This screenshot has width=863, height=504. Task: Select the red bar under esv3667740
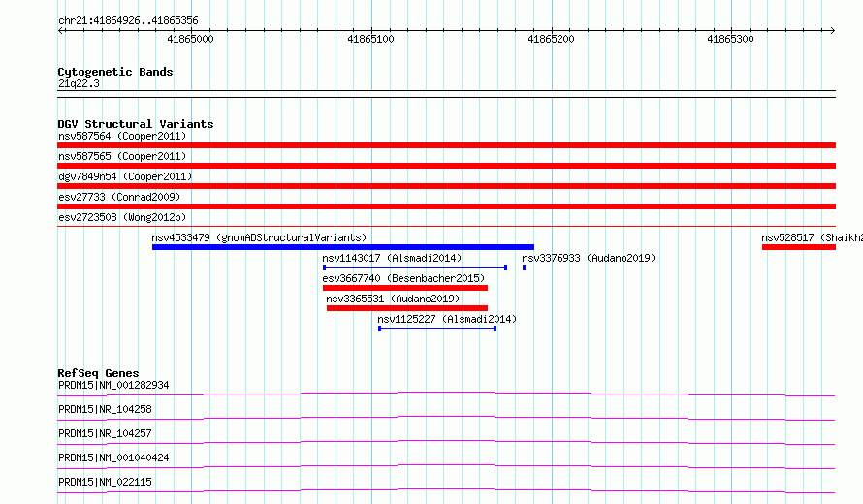405,288
